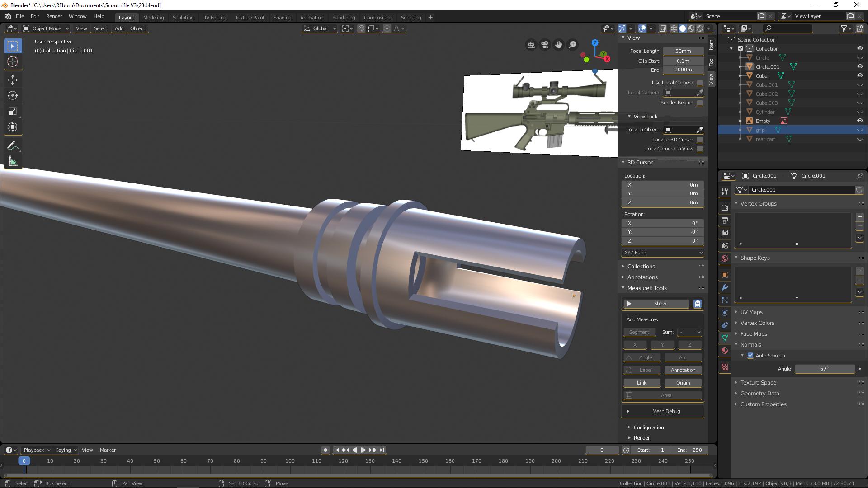Open Material properties via the sphere icon
The image size is (868, 488).
pyautogui.click(x=725, y=351)
